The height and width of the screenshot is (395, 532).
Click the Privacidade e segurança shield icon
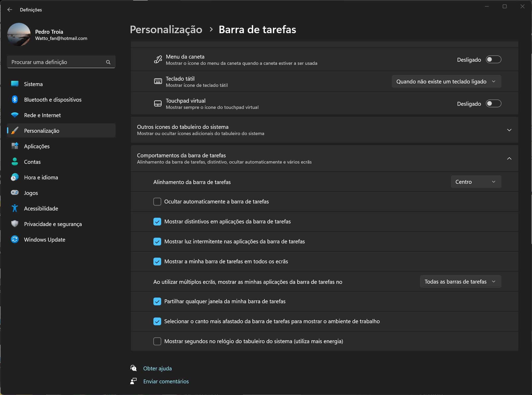(15, 224)
